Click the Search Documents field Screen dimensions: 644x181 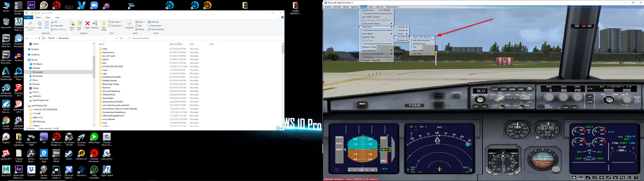[204, 38]
